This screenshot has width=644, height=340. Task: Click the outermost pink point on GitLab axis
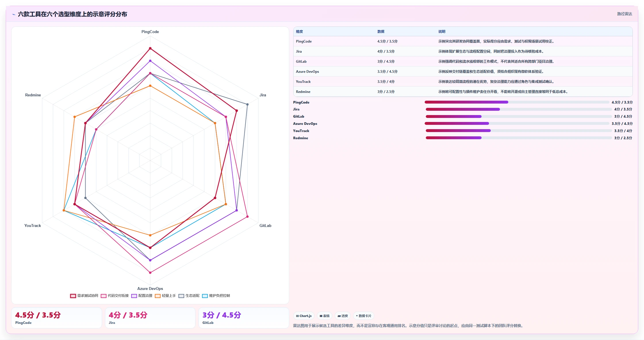(x=247, y=216)
